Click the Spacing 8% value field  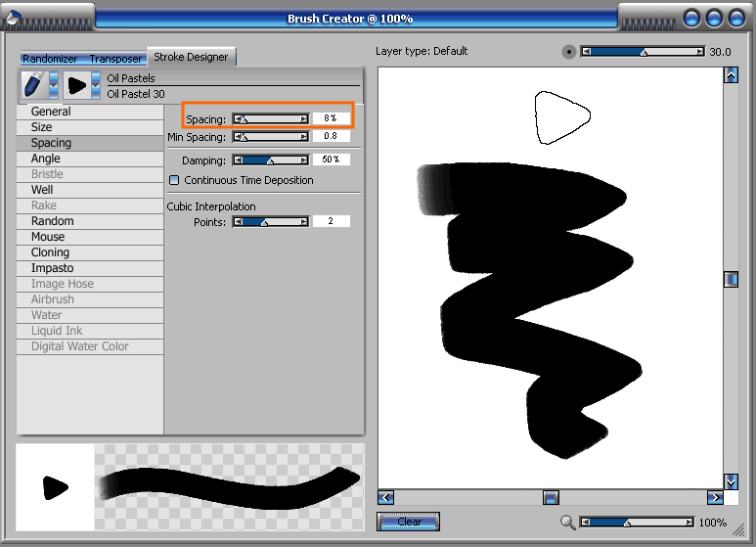pyautogui.click(x=331, y=118)
